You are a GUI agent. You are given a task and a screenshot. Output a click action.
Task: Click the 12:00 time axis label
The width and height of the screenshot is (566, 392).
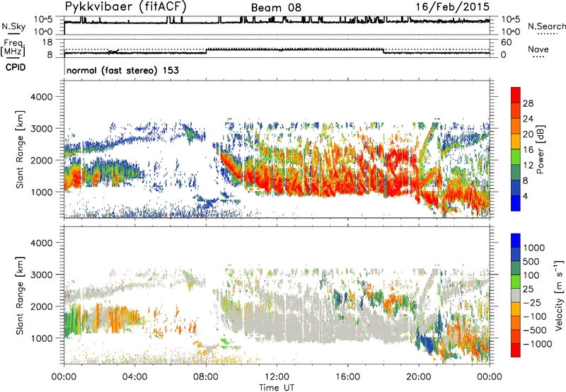[277, 377]
